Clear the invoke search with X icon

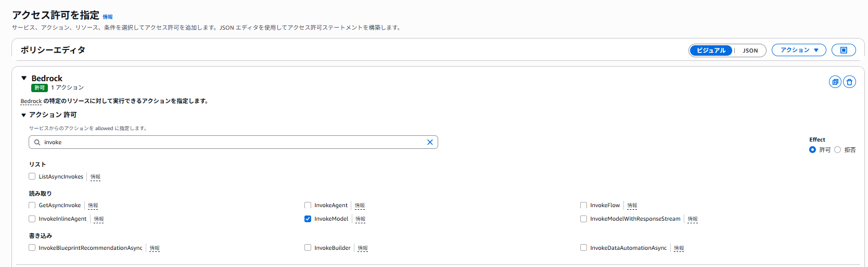coord(430,142)
